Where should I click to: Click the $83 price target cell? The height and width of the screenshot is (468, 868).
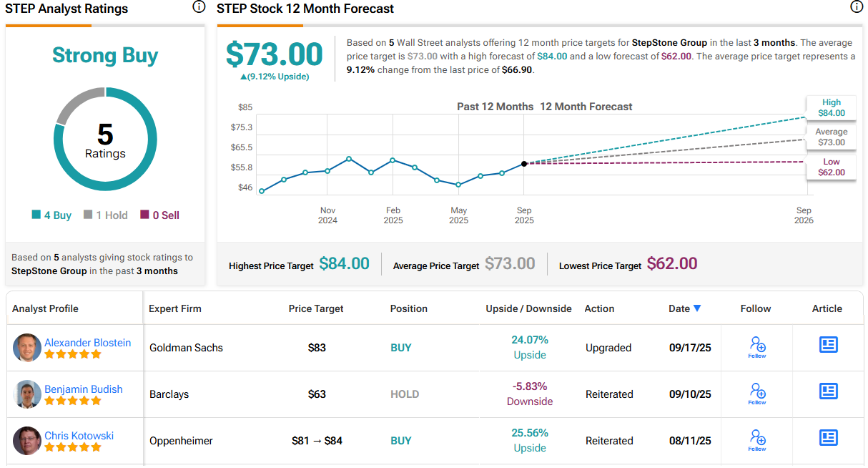coord(317,348)
